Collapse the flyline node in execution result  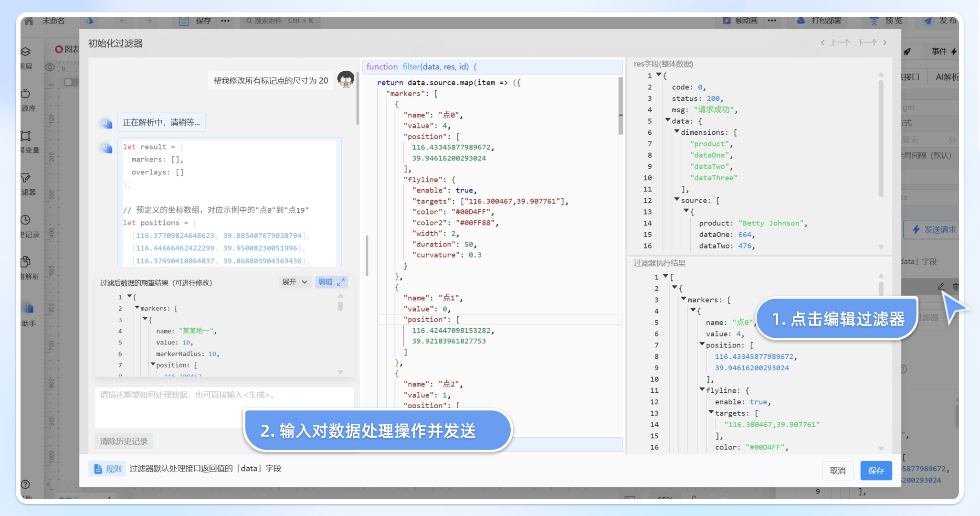(702, 390)
